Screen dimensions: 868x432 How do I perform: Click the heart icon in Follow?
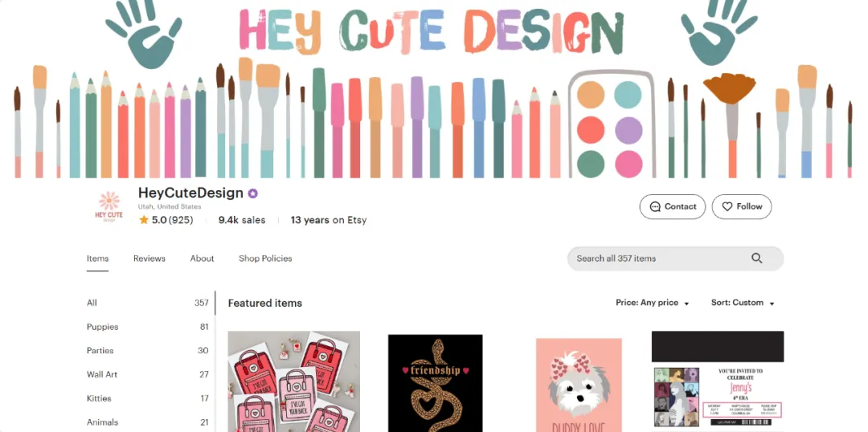coord(727,206)
